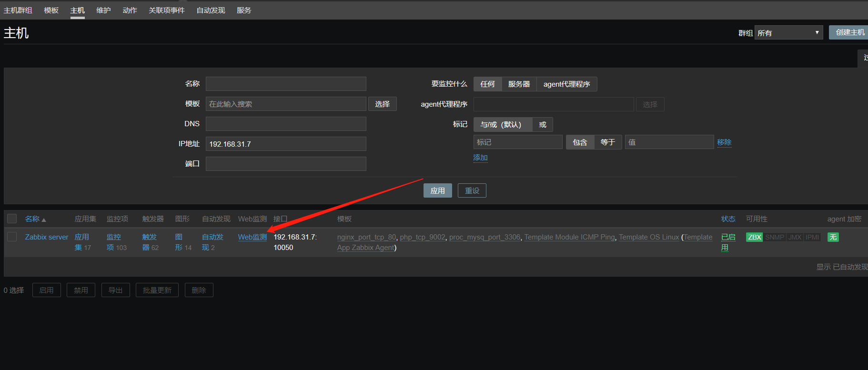The image size is (868, 370).
Task: Open the 群组 dropdown showing 所有
Action: [788, 33]
